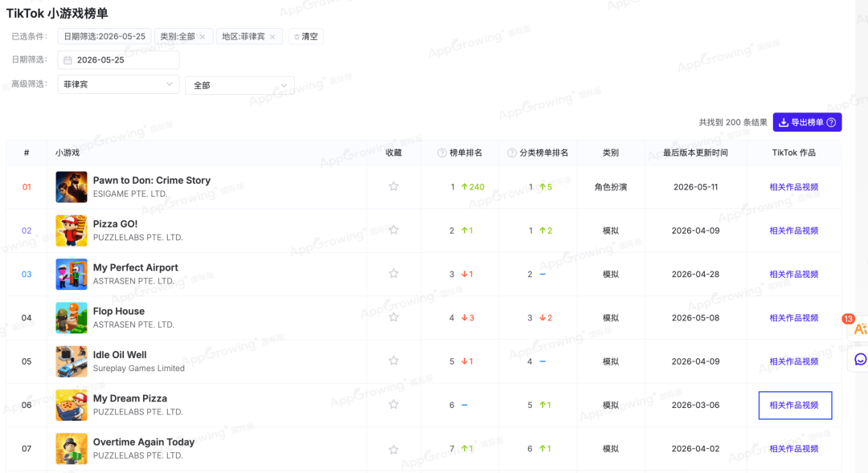Open My Dream Pizza game icon
The image size is (868, 473).
coord(72,405)
